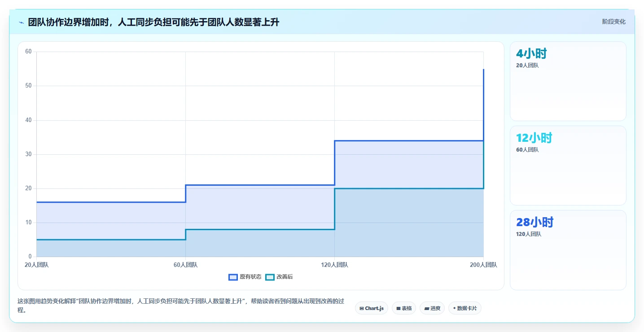644x332 pixels.
Task: Click the description paragraph below the chart
Action: click(180, 305)
